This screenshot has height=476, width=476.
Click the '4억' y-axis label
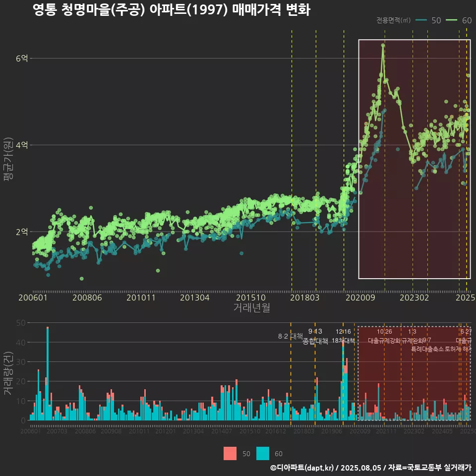(x=22, y=145)
